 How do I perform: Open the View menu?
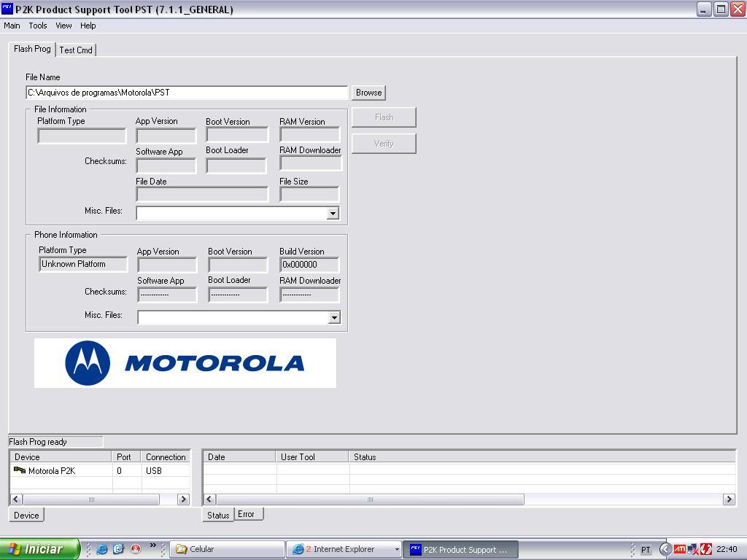(63, 26)
